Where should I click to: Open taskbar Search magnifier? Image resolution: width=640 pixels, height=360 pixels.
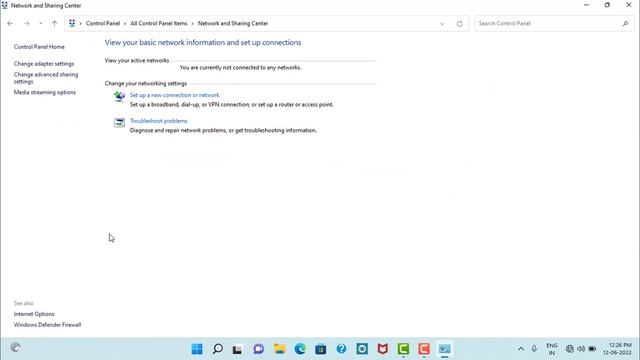tap(218, 349)
